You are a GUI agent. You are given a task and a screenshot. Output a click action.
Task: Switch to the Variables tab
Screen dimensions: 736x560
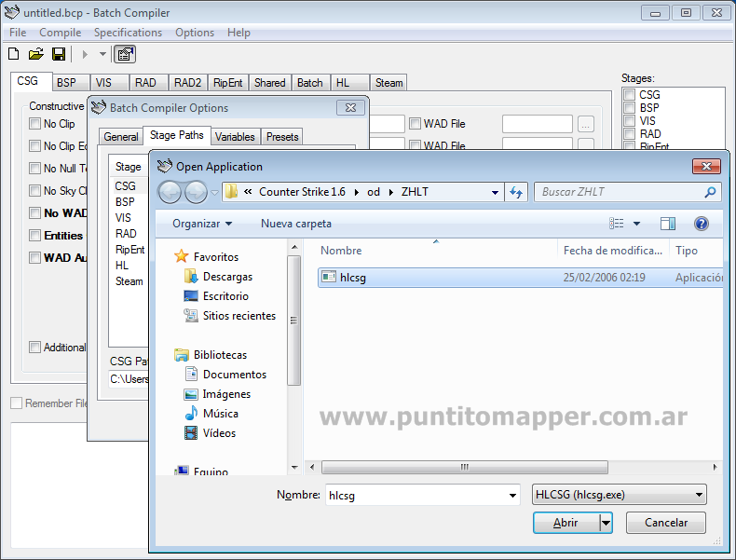click(x=235, y=137)
